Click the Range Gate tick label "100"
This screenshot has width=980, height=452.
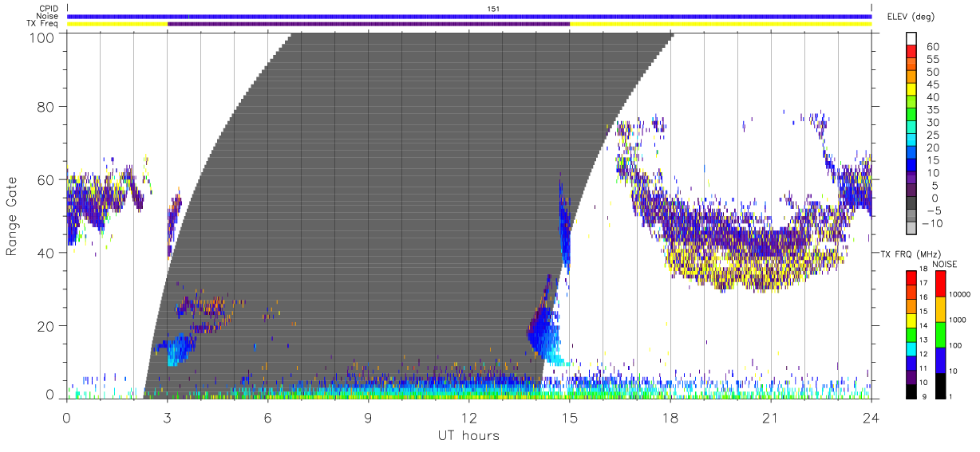point(43,37)
